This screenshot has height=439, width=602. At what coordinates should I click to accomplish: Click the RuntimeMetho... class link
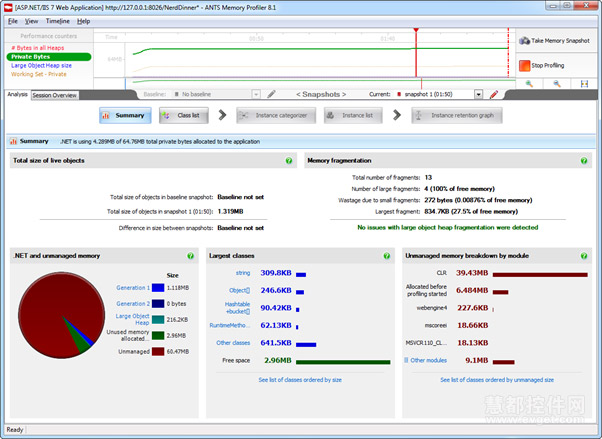point(230,326)
